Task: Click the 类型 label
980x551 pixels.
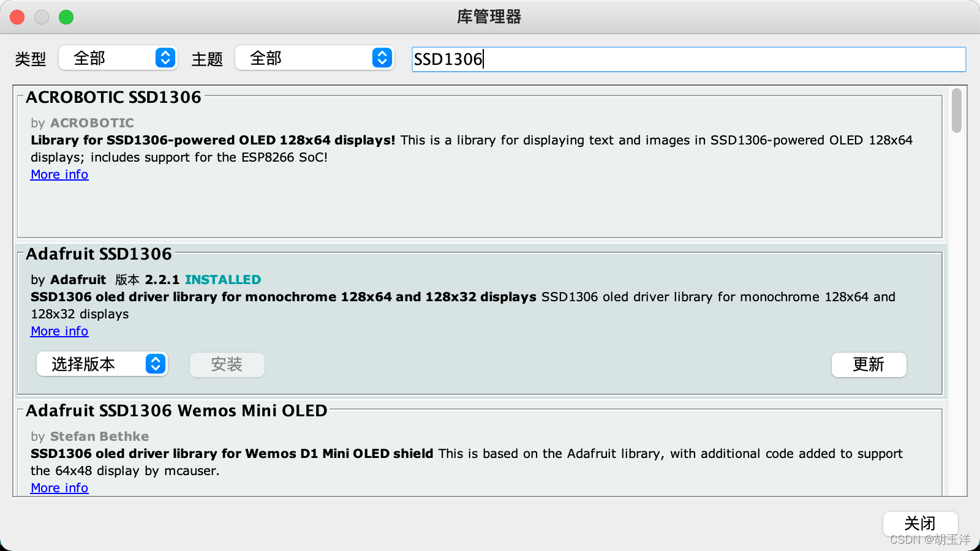Action: 31,59
